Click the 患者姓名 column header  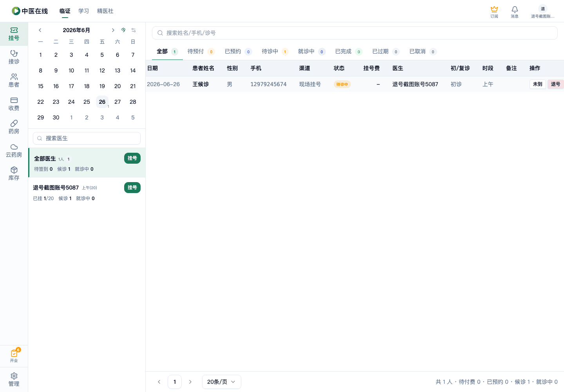(203, 68)
